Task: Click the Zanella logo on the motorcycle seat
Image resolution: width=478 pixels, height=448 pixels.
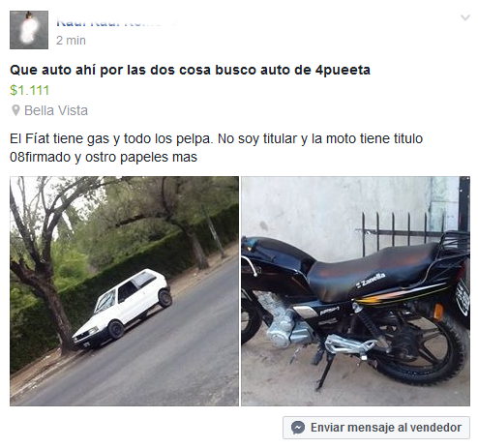Action: tap(371, 280)
